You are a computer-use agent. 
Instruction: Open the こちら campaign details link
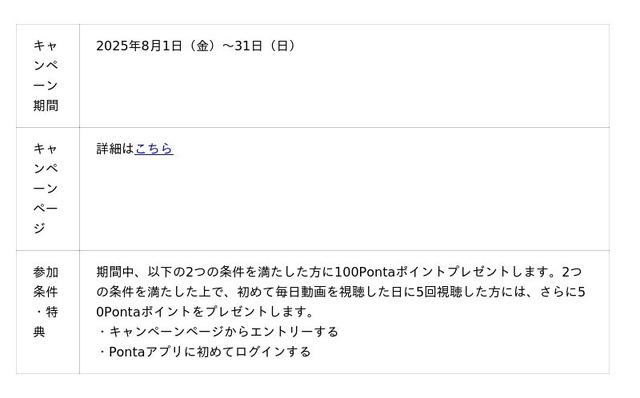[x=154, y=149]
